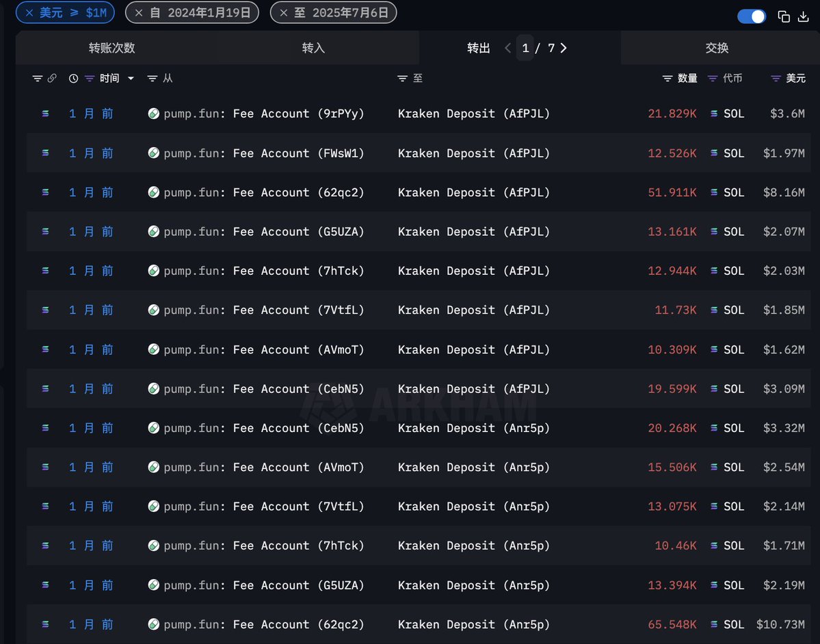820x644 pixels.
Task: Click the Solana chain icon in the 51.911K row
Action: click(46, 192)
